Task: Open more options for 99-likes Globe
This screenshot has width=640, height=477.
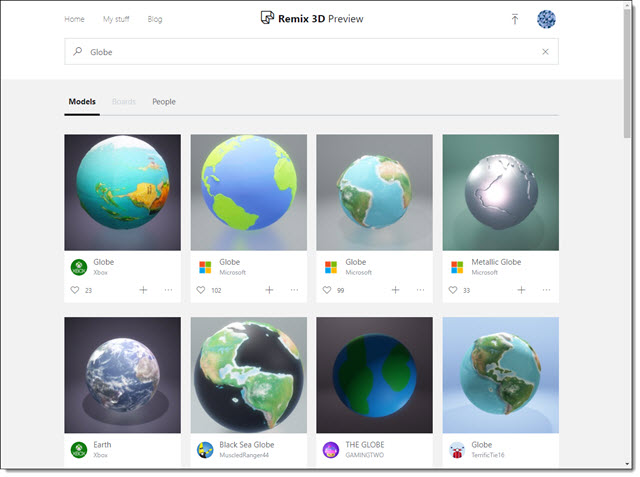Action: pos(420,290)
